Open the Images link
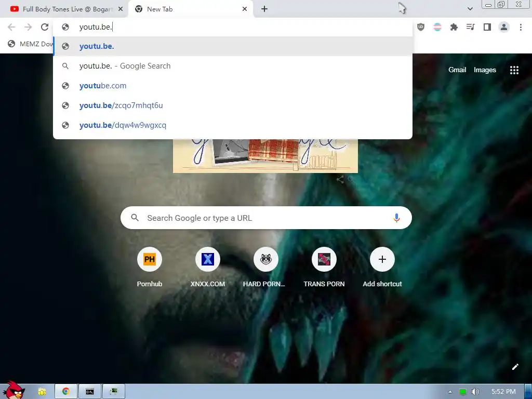Image resolution: width=532 pixels, height=399 pixels. 485,70
